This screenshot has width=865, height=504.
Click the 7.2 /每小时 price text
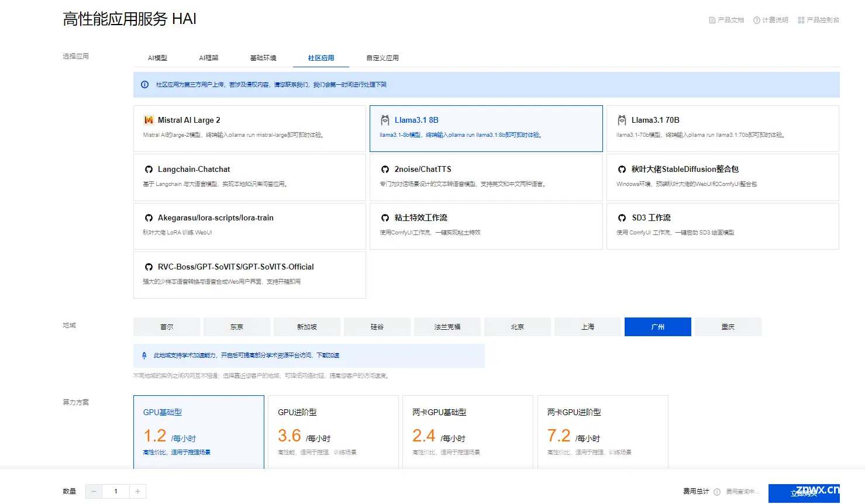[x=574, y=436]
